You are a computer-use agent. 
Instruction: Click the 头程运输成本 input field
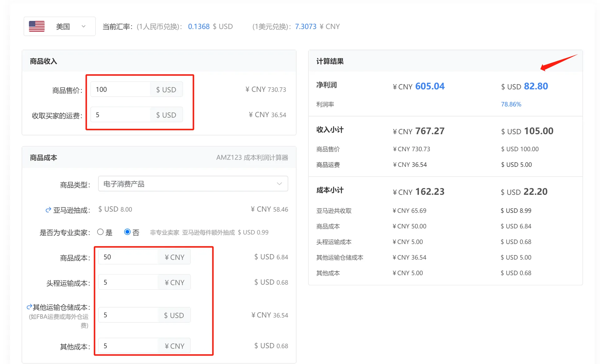click(x=128, y=282)
